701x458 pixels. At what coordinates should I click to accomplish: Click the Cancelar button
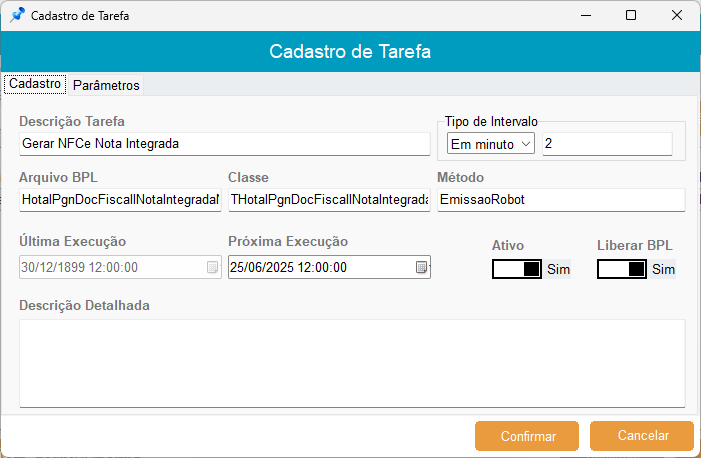642,436
